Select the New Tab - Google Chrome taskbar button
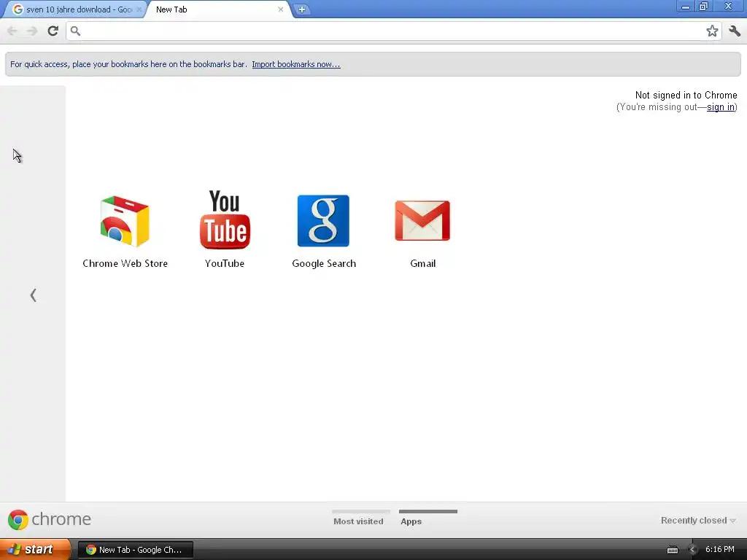Image resolution: width=747 pixels, height=560 pixels. tap(135, 550)
